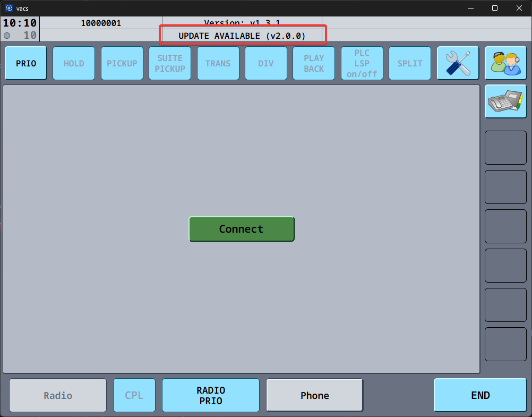The width and height of the screenshot is (532, 417).
Task: Toggle the RADIO PRIO button
Action: coord(211,395)
